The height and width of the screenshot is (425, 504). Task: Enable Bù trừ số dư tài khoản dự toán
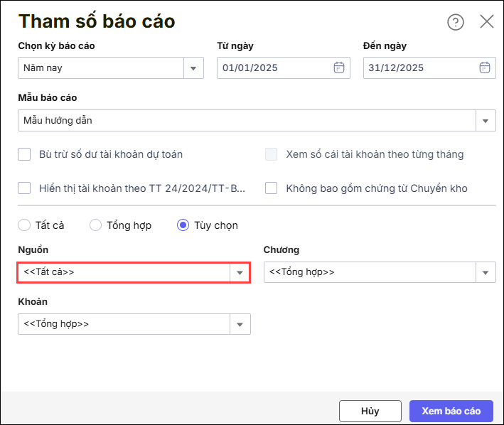25,154
